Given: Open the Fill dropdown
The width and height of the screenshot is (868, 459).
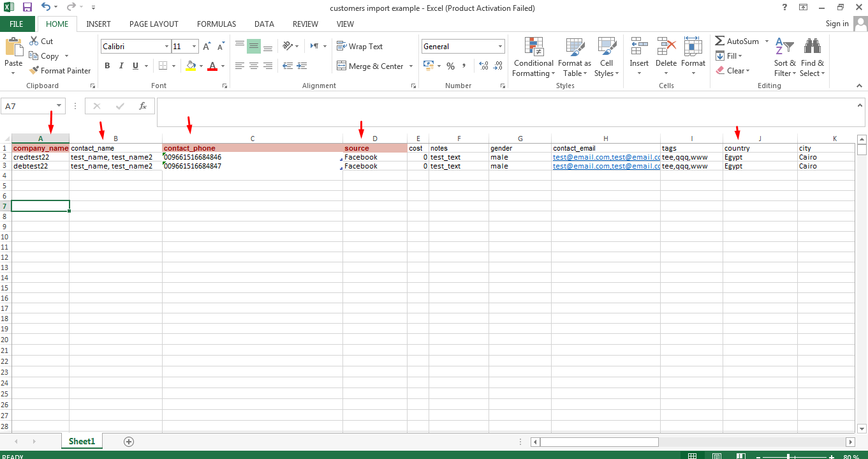Looking at the screenshot, I should tap(729, 56).
